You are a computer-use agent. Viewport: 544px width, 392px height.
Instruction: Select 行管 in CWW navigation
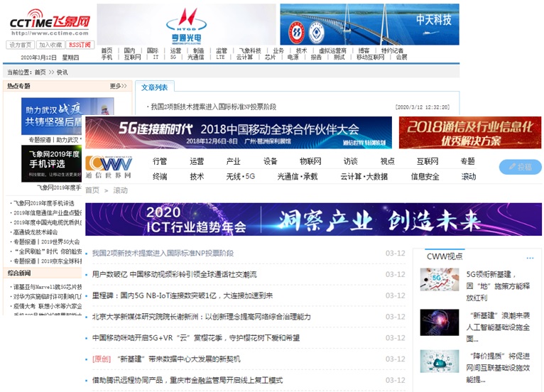pyautogui.click(x=160, y=161)
